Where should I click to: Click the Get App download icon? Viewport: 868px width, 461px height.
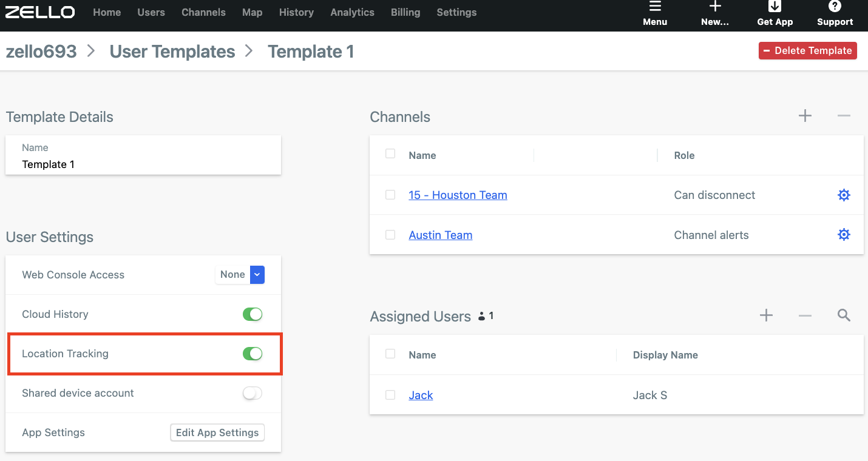pos(775,7)
